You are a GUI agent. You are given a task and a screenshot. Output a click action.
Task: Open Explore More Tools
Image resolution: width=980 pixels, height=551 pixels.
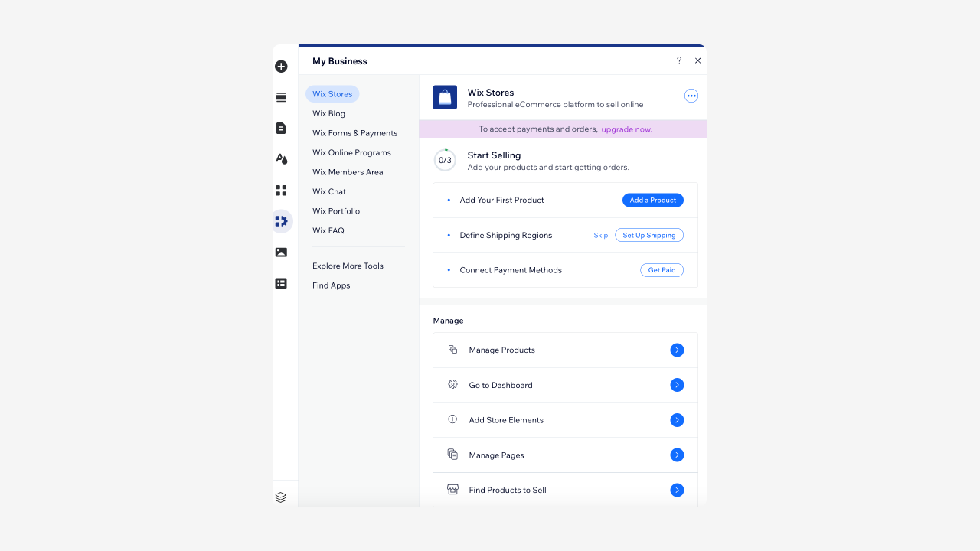[348, 266]
